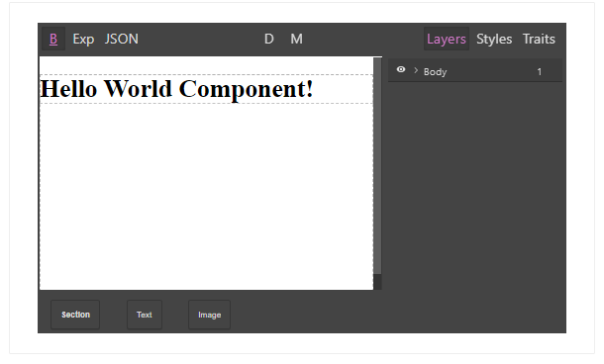Open the Layers panel tab
This screenshot has width=604, height=364.
(447, 39)
